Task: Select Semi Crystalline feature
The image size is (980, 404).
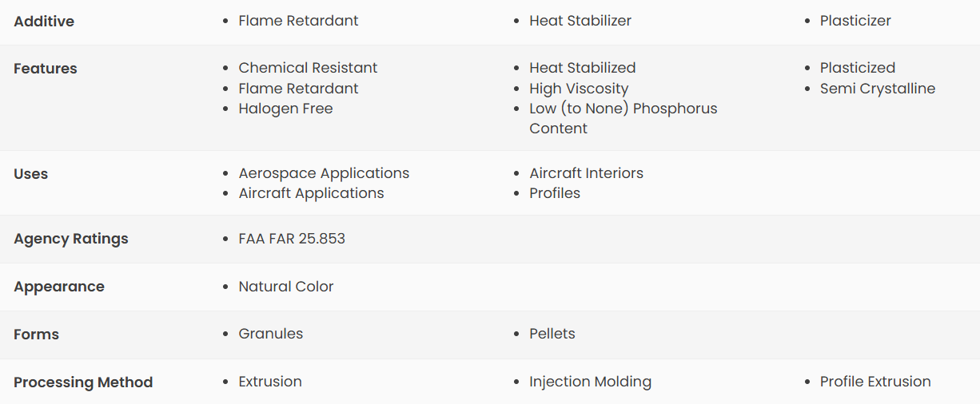Action: pyautogui.click(x=878, y=89)
